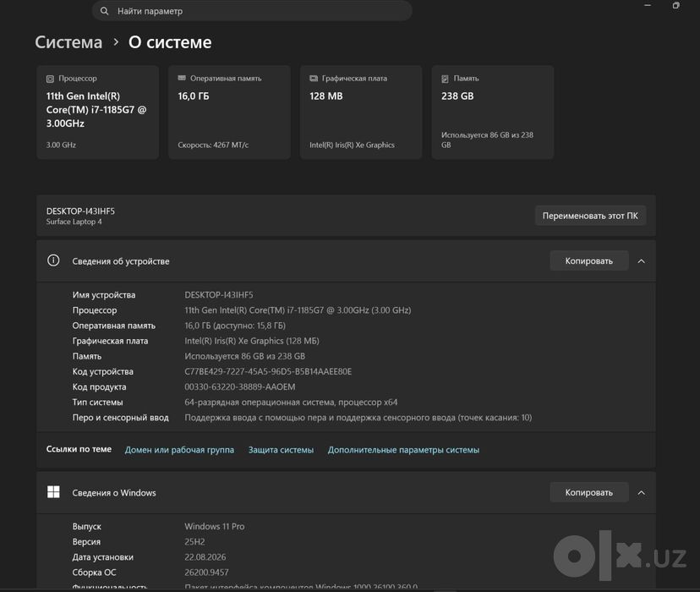The height and width of the screenshot is (592, 700).
Task: Collapse the Сведения о Windows section chevron
Action: pyautogui.click(x=641, y=492)
